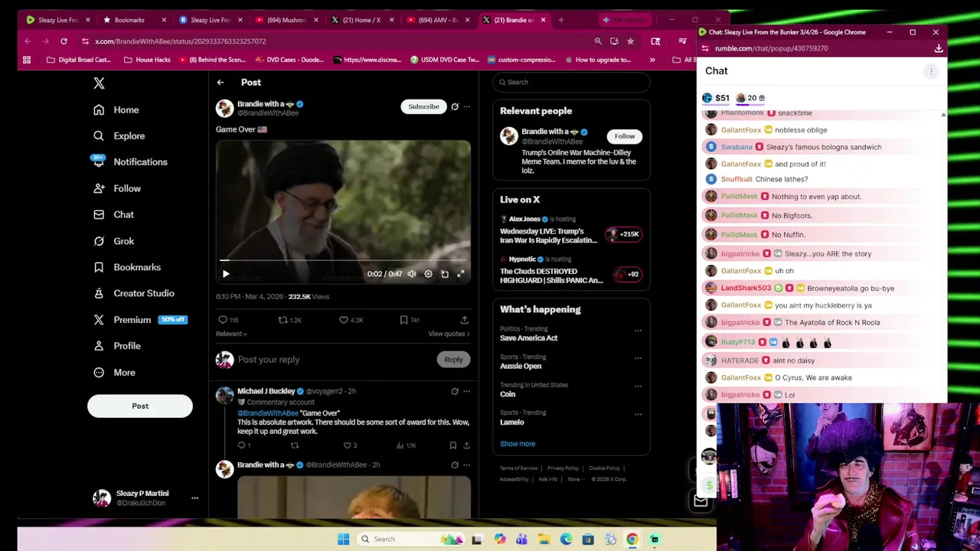
Task: Open Privacy Policy footer link
Action: click(563, 468)
